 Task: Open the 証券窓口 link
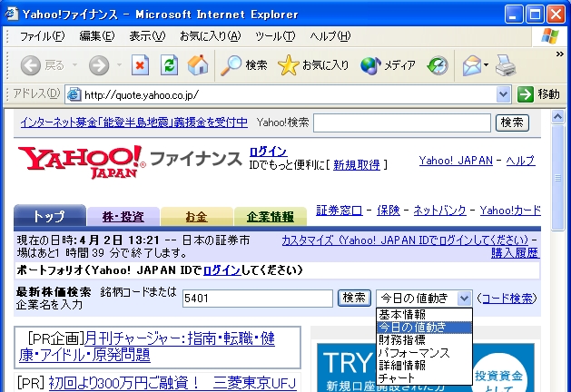pos(339,211)
